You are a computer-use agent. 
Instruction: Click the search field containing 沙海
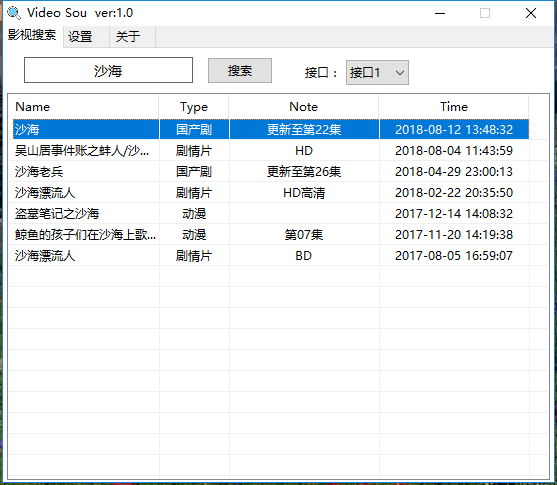(x=108, y=70)
